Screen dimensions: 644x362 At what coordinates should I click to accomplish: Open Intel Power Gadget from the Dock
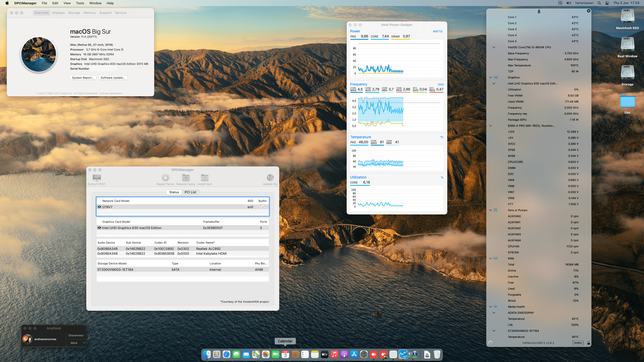pyautogui.click(x=403, y=354)
